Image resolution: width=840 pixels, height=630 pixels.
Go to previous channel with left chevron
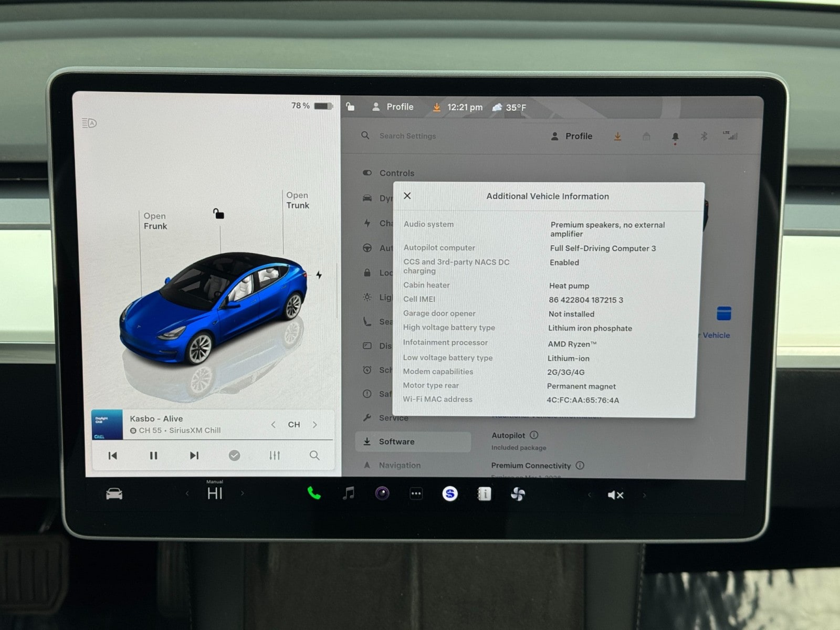click(x=273, y=425)
